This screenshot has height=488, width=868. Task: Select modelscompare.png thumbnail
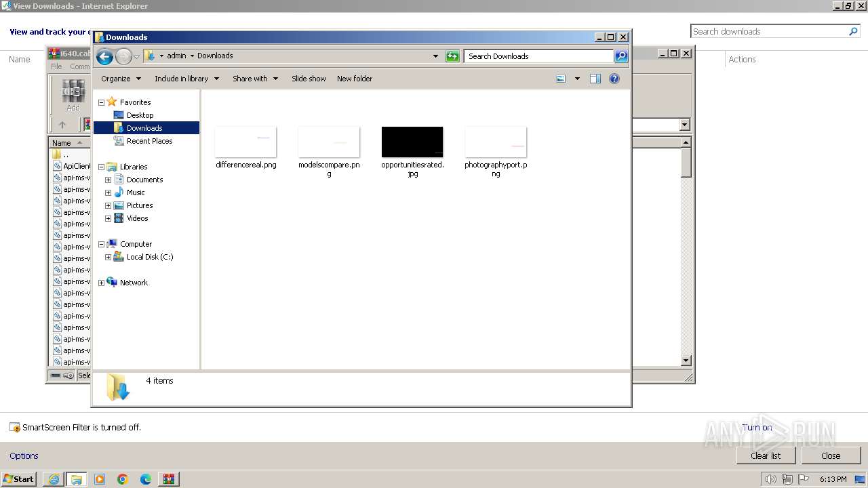329,142
